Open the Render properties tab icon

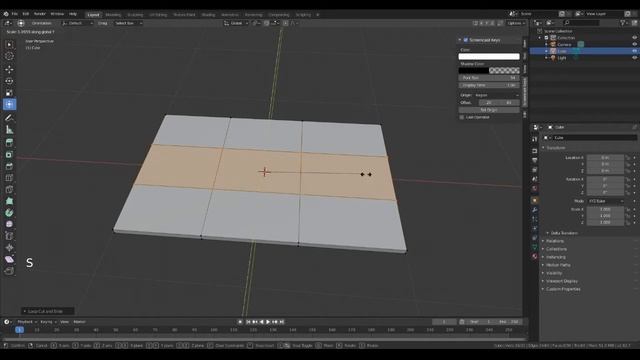[535, 151]
